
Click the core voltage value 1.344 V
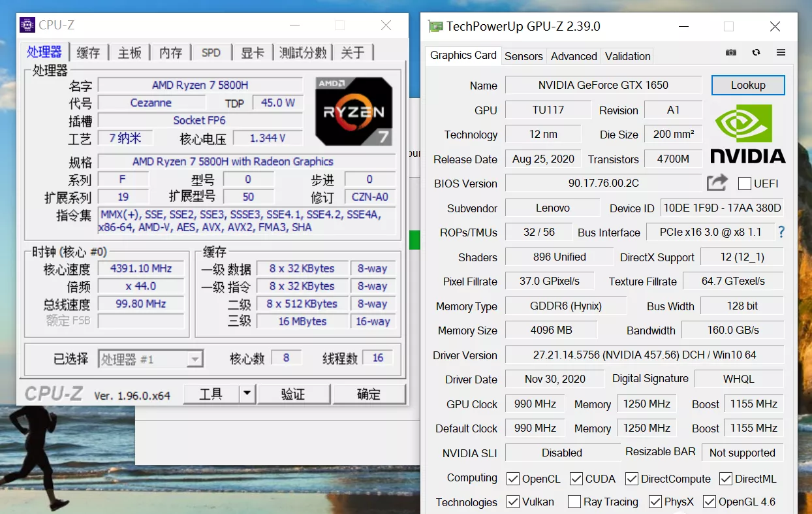(268, 138)
